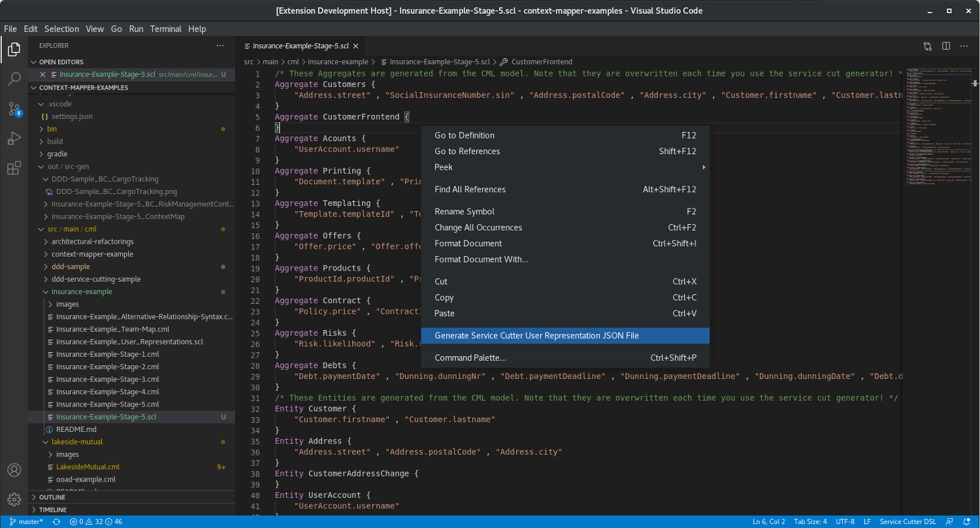
Task: Click Tab Size: 4 in status bar
Action: tap(810, 521)
